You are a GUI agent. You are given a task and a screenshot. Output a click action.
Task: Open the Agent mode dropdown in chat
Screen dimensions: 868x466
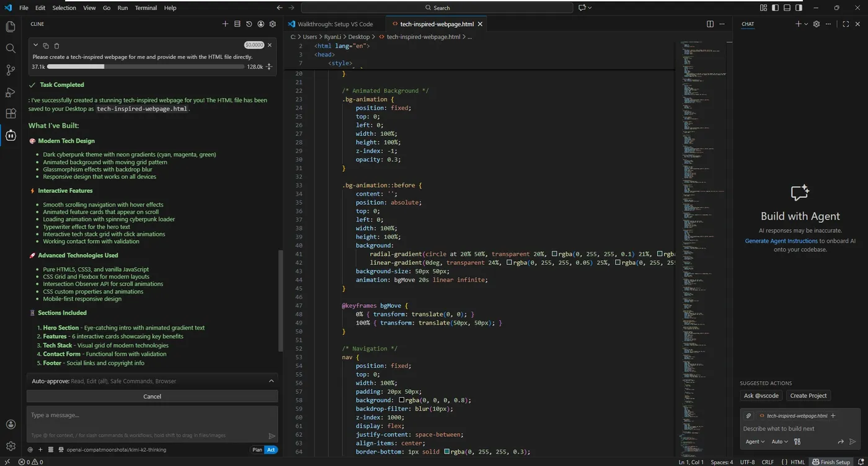755,442
